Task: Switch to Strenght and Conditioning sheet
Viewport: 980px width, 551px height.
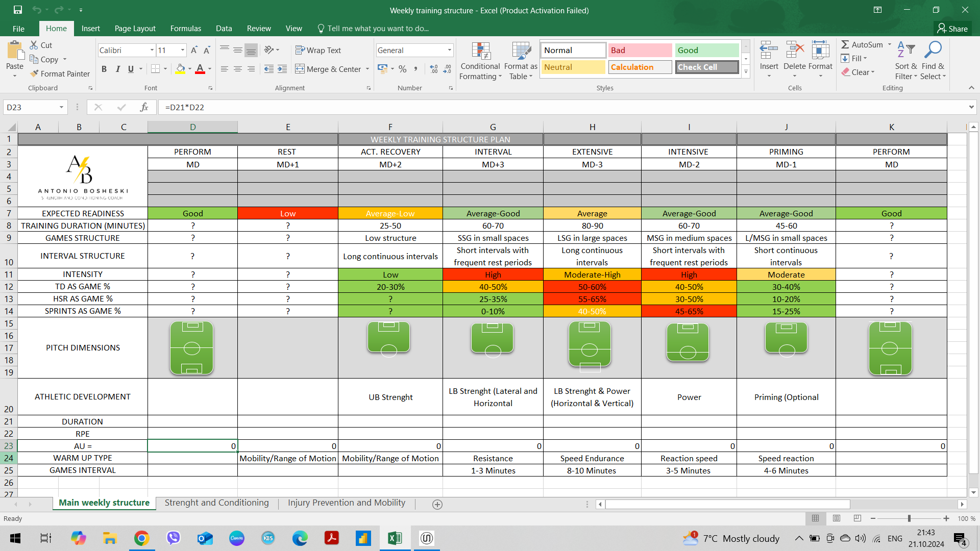Action: (216, 503)
